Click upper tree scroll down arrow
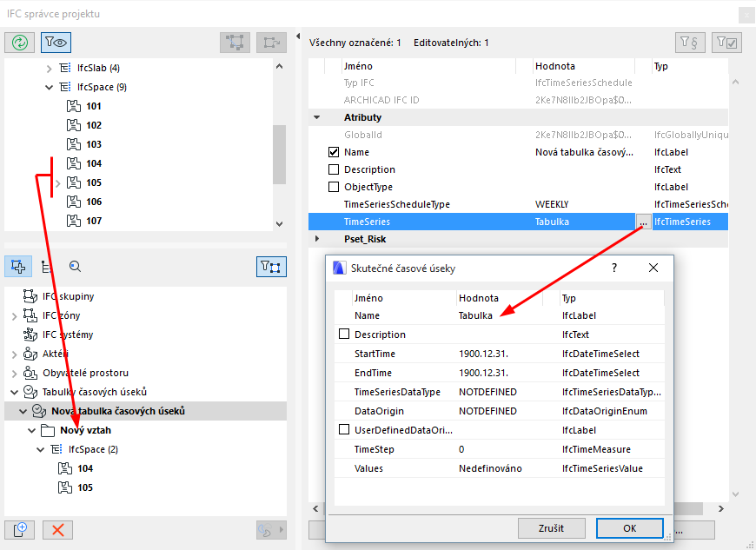756x550 pixels. pyautogui.click(x=279, y=223)
